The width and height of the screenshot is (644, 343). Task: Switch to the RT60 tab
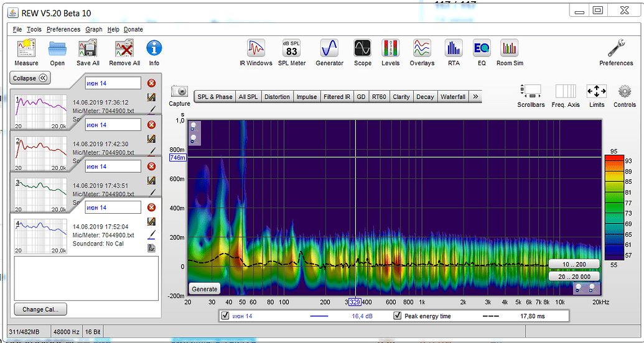pos(378,97)
